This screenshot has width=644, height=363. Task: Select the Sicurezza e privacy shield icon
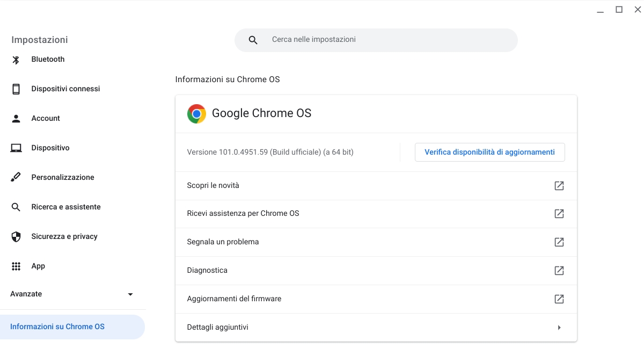16,236
